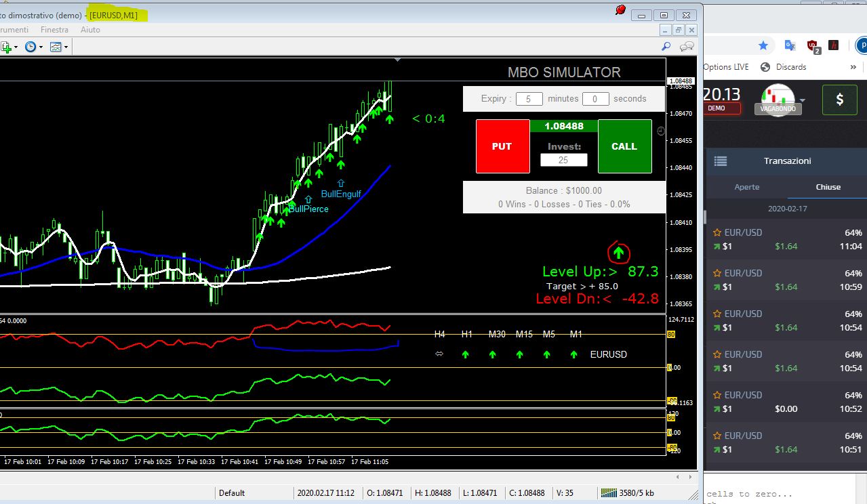Open the chat bubbles icon in MetaTrader
Image resolution: width=867 pixels, height=504 pixels.
coord(687,46)
